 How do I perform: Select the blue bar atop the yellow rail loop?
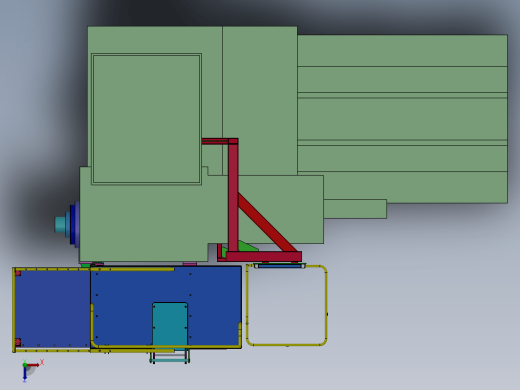280,266
